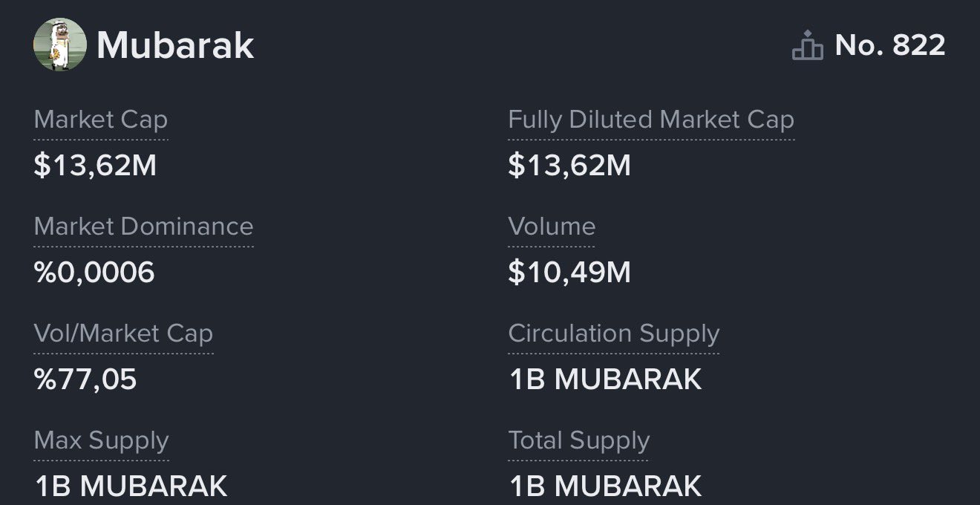
Task: Click 1B MUBARAK under Total Supply
Action: [605, 486]
